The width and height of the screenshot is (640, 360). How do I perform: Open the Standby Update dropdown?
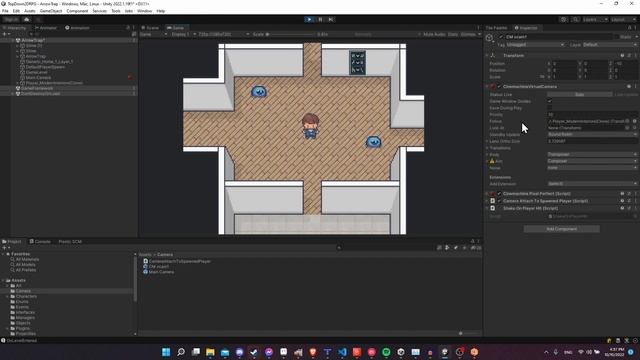(592, 134)
